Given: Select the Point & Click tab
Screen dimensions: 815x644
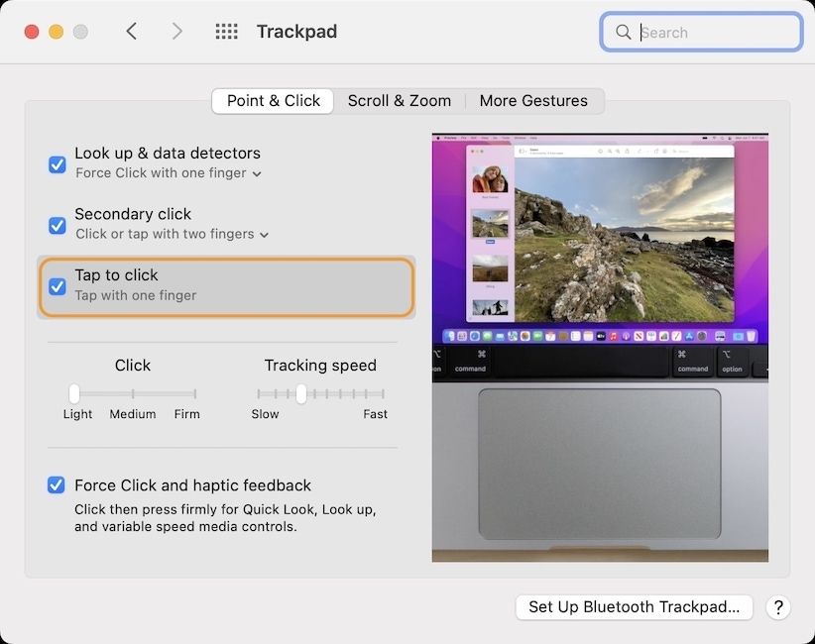Looking at the screenshot, I should 274,101.
